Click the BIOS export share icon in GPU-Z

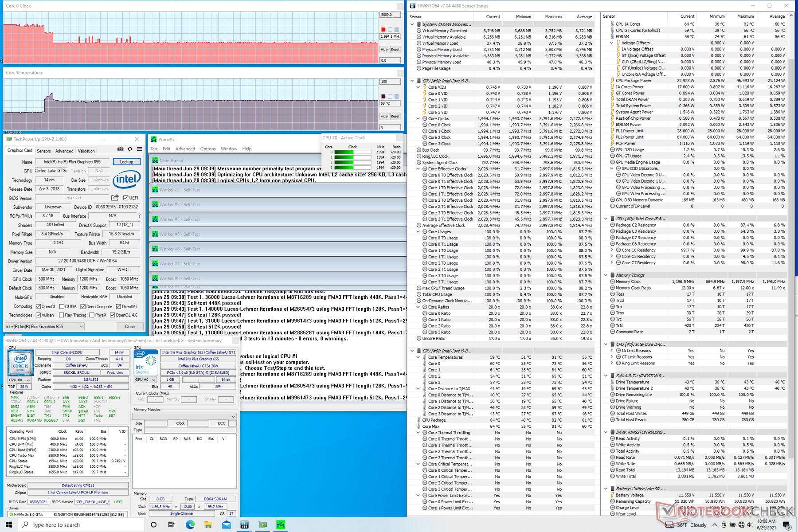tap(115, 198)
